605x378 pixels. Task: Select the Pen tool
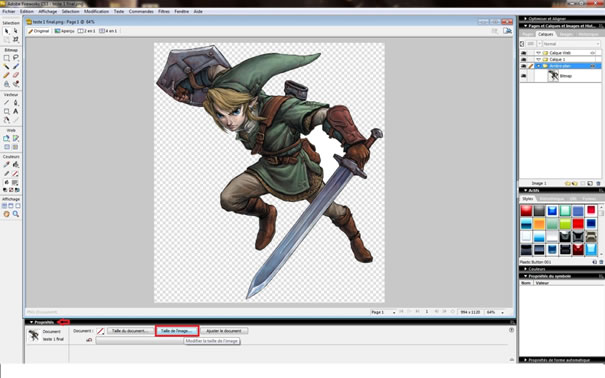click(15, 103)
